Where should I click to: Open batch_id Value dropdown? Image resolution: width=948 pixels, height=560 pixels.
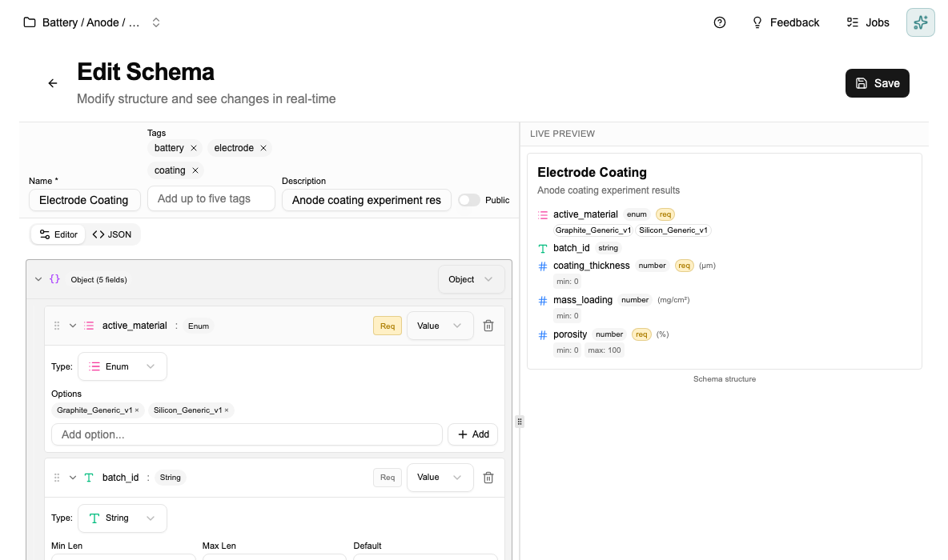[x=440, y=478]
